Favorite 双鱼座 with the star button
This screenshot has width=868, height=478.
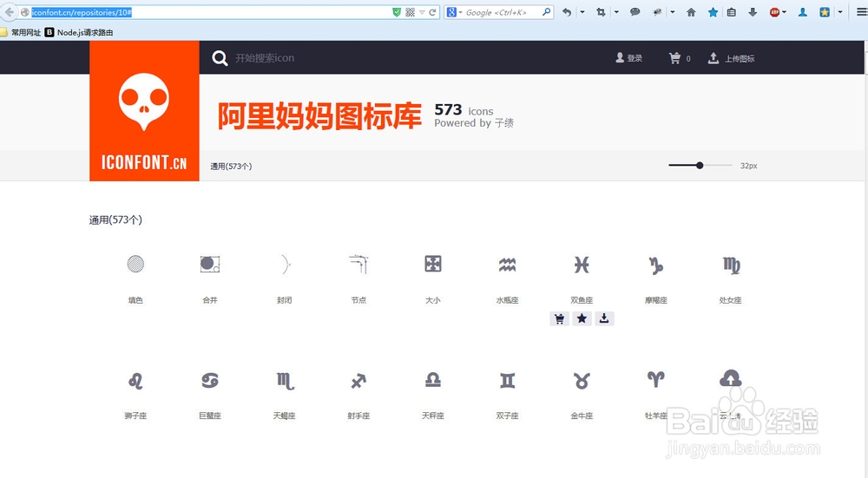click(x=582, y=318)
